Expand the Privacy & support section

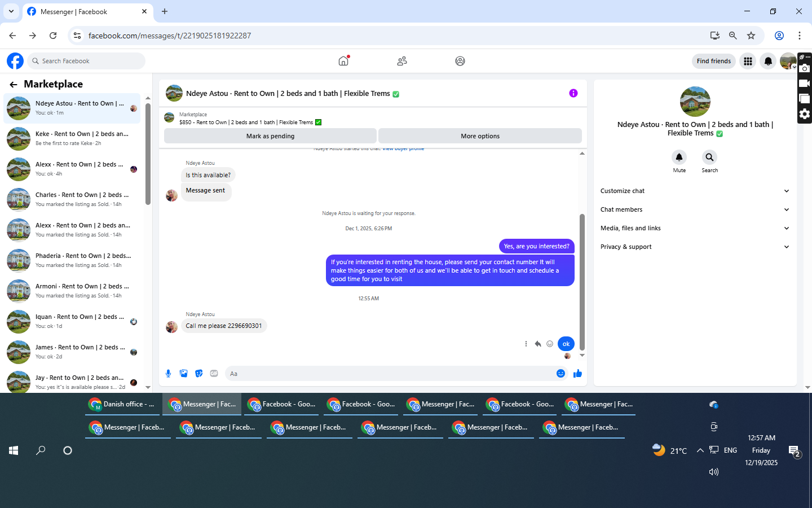pyautogui.click(x=695, y=247)
